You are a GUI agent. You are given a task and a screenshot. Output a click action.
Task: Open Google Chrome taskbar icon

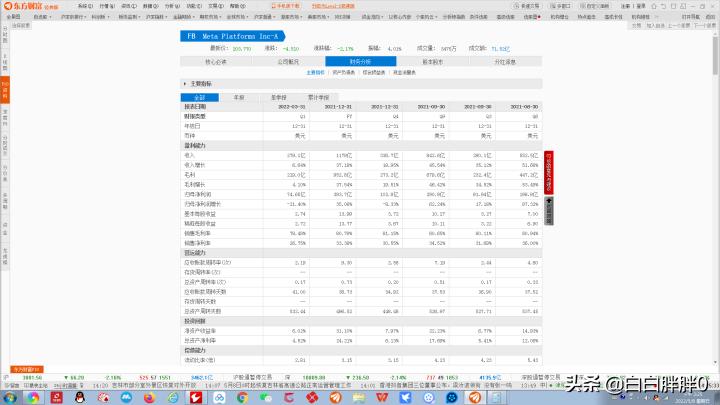click(x=242, y=398)
